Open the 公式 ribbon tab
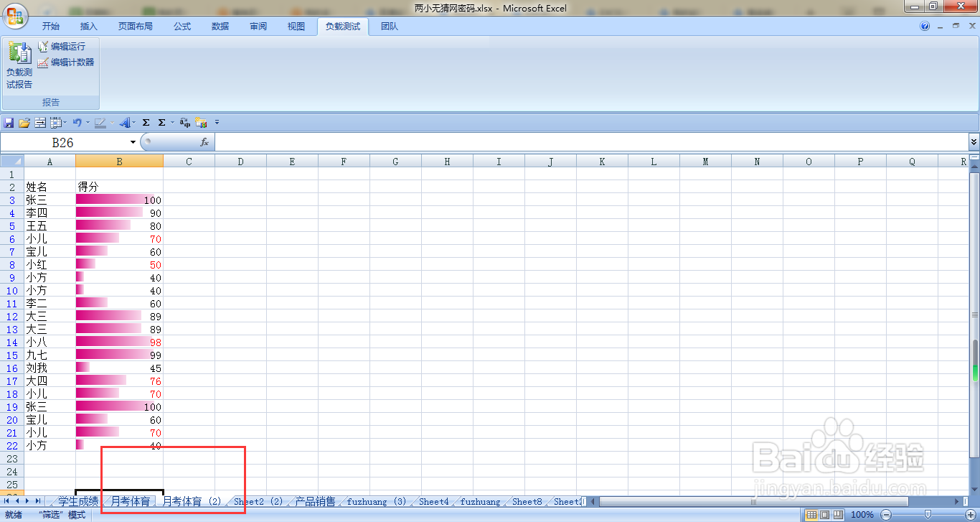This screenshot has width=980, height=522. (182, 27)
